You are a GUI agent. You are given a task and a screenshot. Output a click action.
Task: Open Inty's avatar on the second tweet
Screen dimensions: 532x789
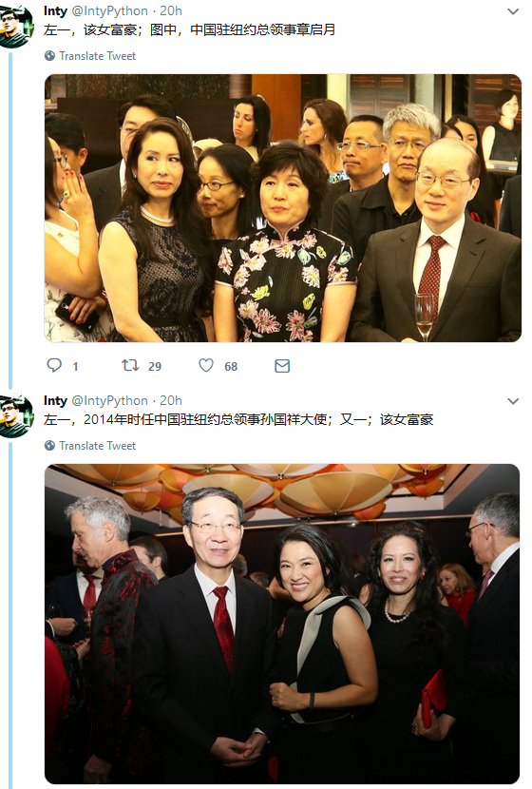click(x=15, y=414)
